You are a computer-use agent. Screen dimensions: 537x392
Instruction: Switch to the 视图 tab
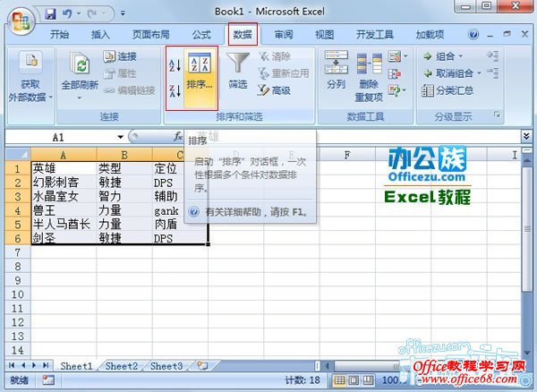pyautogui.click(x=324, y=35)
